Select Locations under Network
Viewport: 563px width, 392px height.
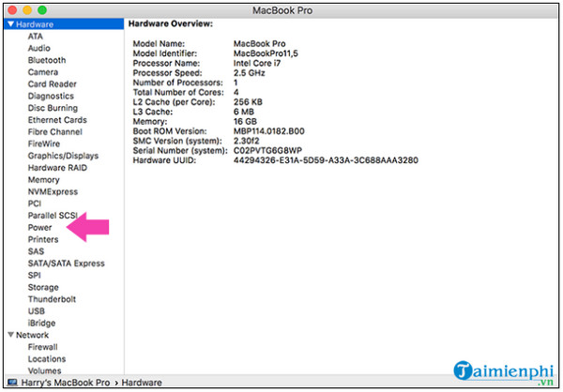47,358
